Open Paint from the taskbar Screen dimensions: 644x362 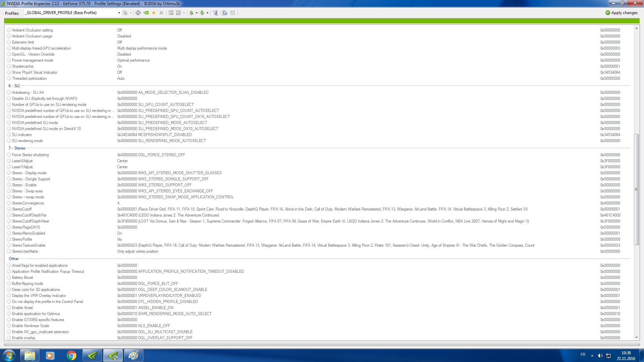[x=133, y=355]
